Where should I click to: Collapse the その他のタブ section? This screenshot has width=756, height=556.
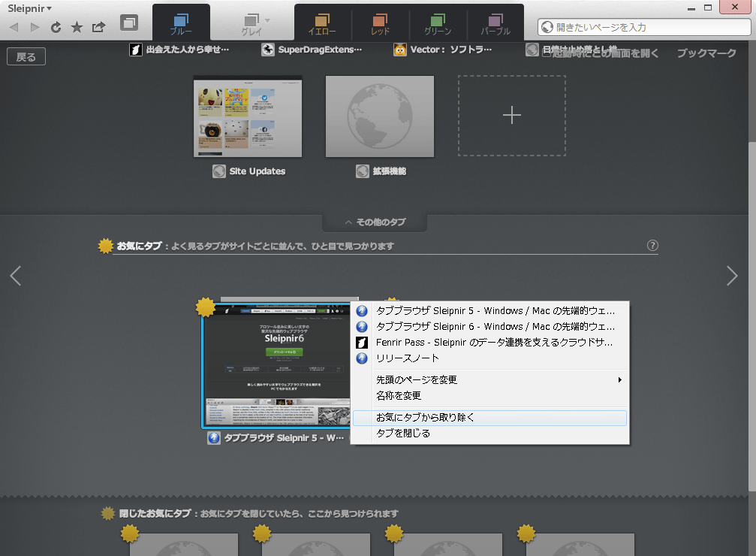coord(375,222)
